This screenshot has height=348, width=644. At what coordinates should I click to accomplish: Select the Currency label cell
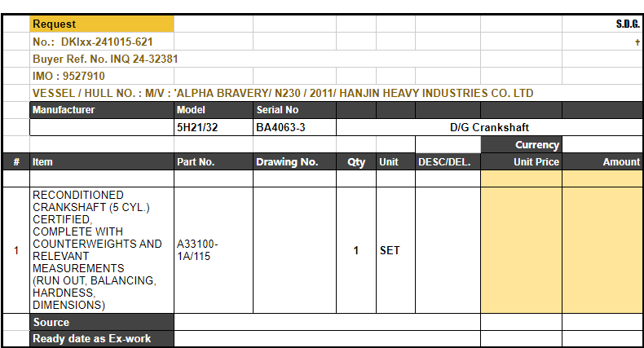521,145
